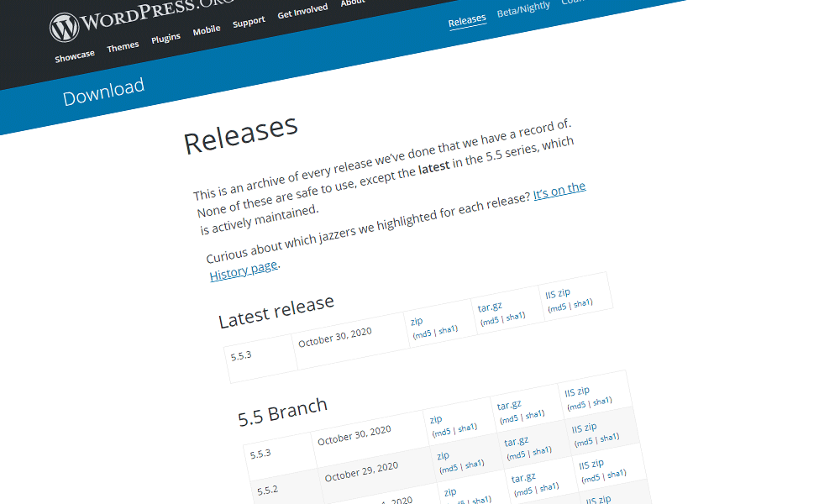840x504 pixels.
Task: Click the Releases page heading
Action: click(x=240, y=134)
